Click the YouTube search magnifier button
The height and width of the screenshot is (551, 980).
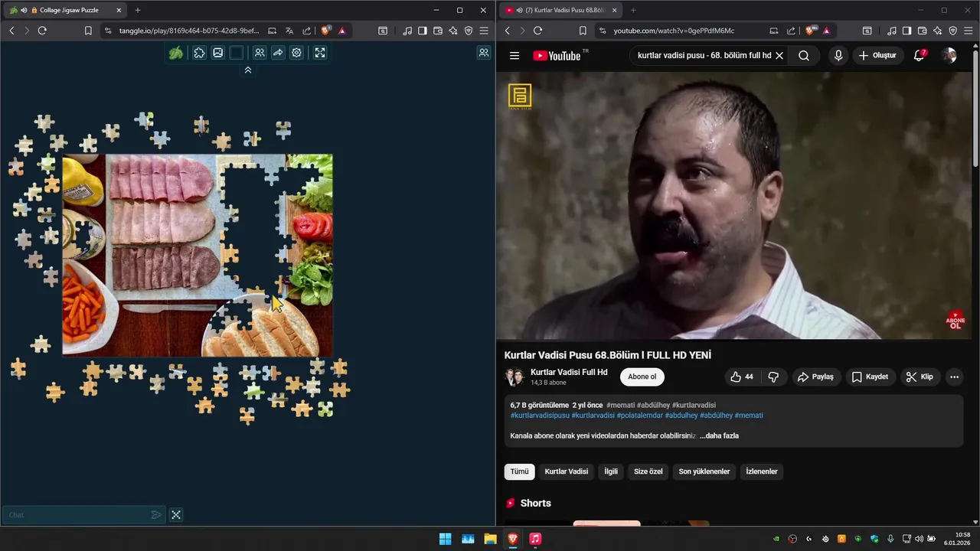pos(804,56)
